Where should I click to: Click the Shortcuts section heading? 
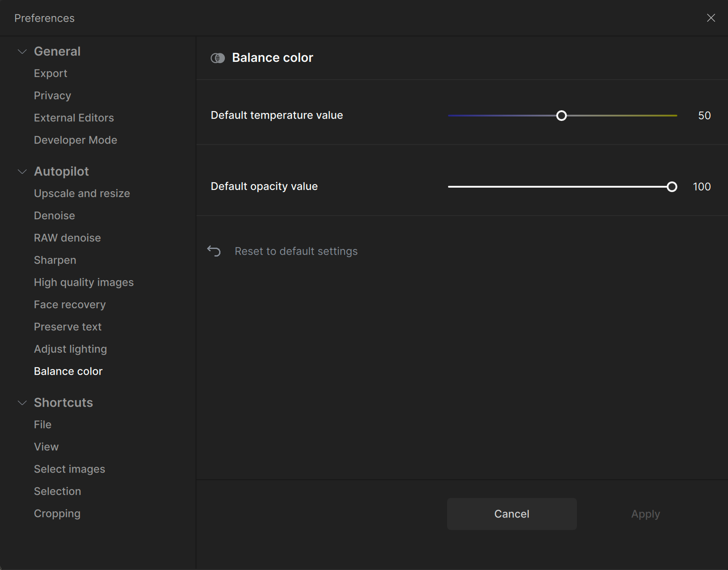pyautogui.click(x=64, y=403)
